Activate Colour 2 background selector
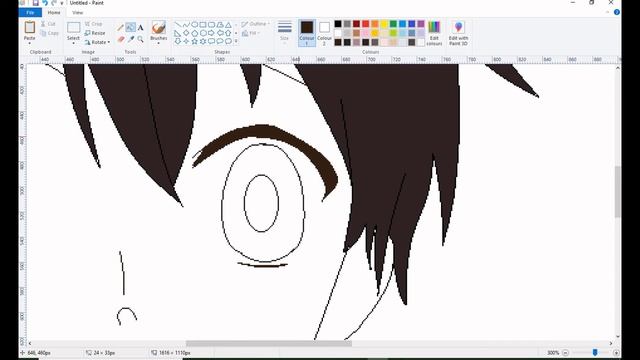 coord(324,33)
